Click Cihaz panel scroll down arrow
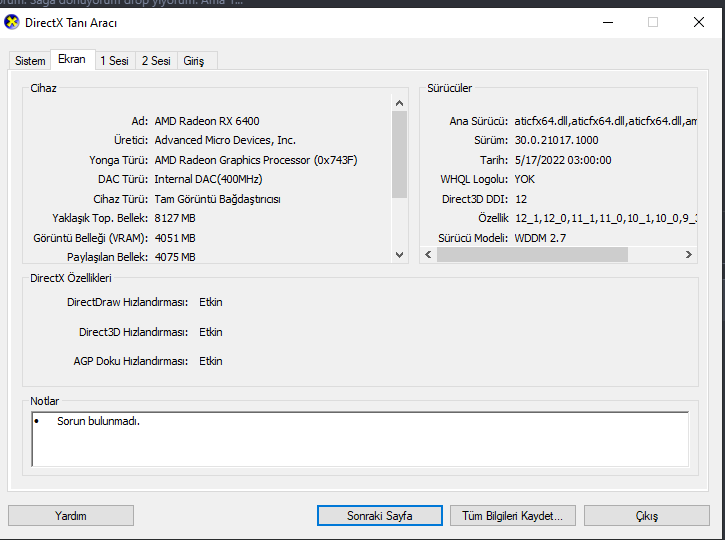 pos(400,255)
